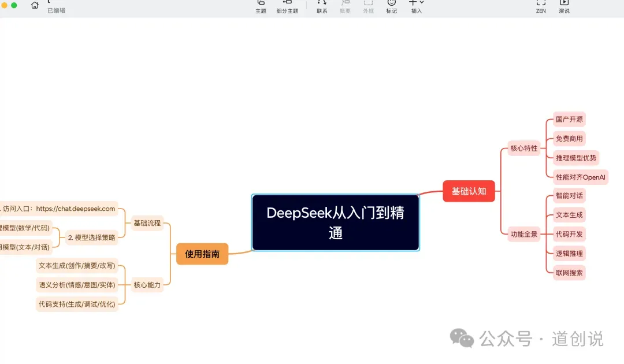Select the 智能对话 node
This screenshot has width=624, height=364.
pyautogui.click(x=569, y=196)
